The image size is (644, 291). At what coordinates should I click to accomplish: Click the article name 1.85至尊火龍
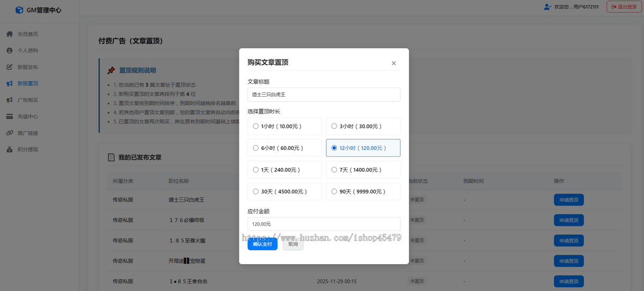click(x=186, y=241)
